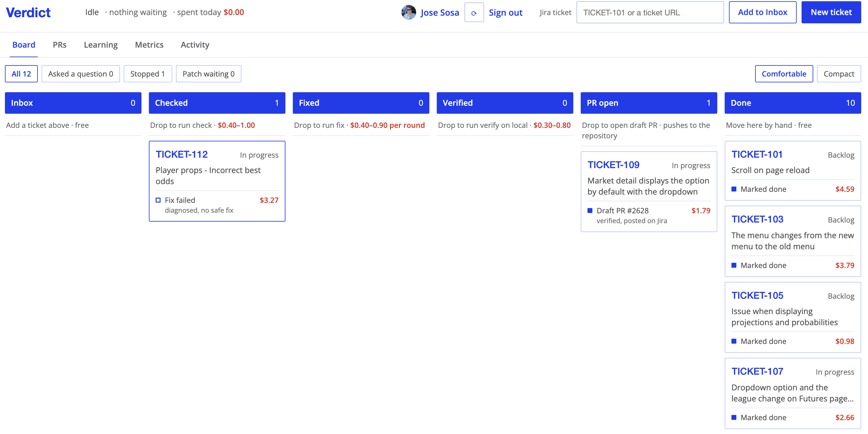
Task: Open the TICKET-101 link
Action: pos(757,155)
